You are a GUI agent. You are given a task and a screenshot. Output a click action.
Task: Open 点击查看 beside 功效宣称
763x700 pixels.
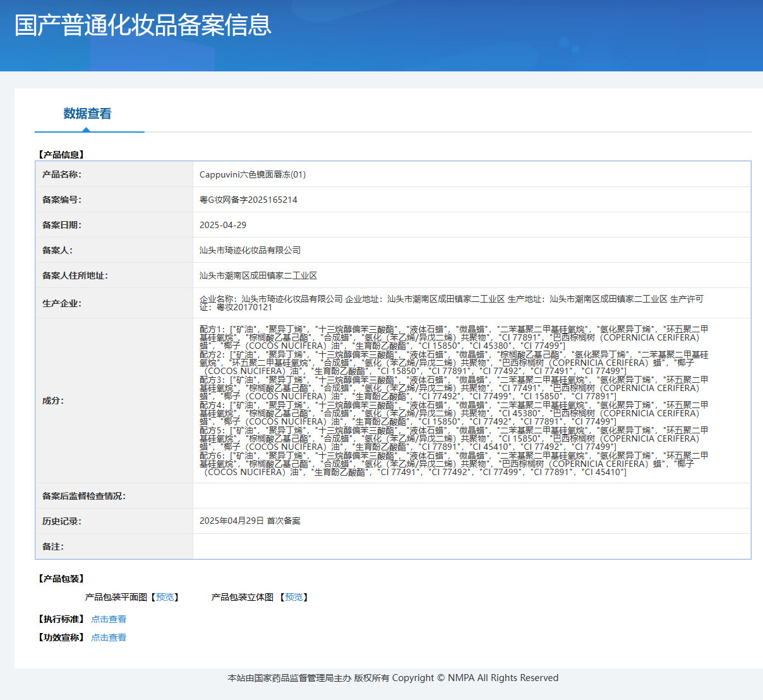(109, 637)
